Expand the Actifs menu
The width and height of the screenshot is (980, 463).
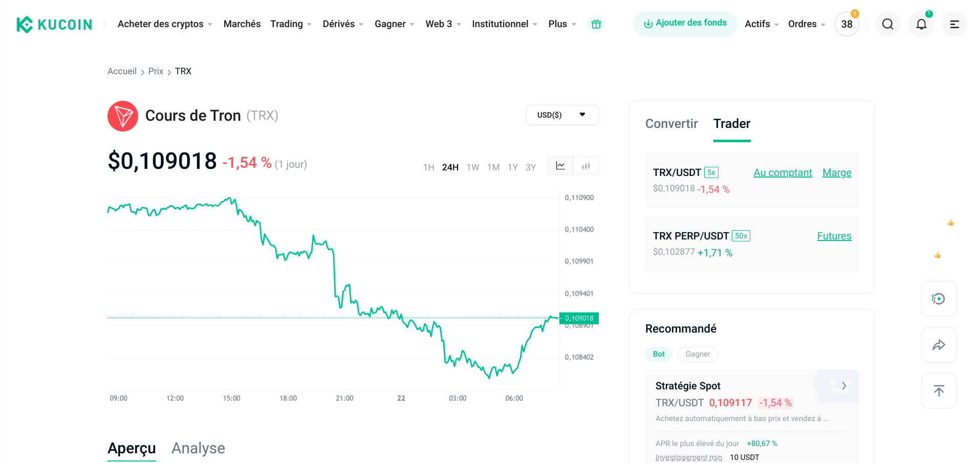point(761,24)
